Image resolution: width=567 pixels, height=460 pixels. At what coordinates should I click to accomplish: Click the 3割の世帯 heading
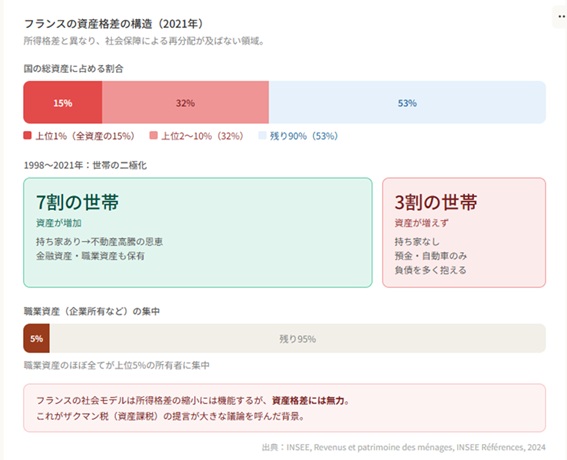pyautogui.click(x=436, y=202)
